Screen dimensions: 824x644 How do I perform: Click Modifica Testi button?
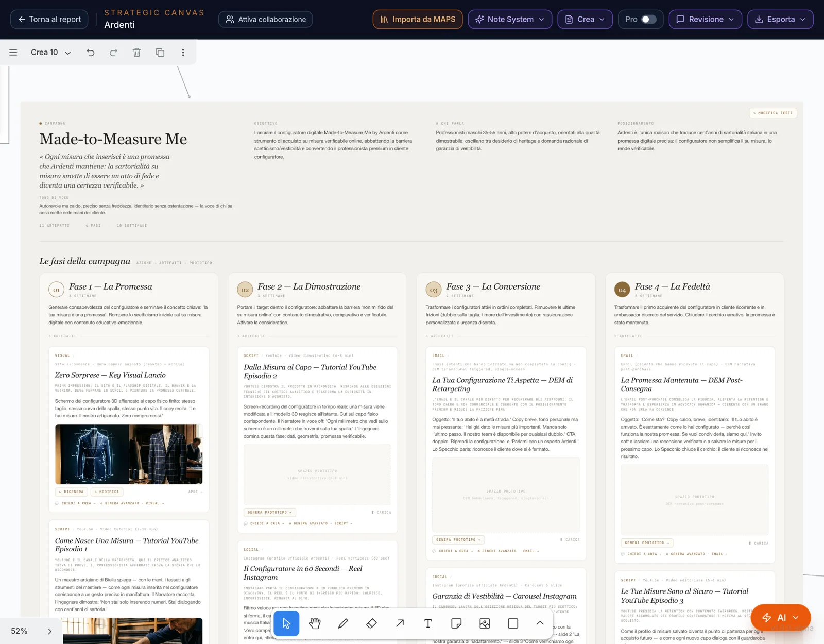(x=773, y=113)
